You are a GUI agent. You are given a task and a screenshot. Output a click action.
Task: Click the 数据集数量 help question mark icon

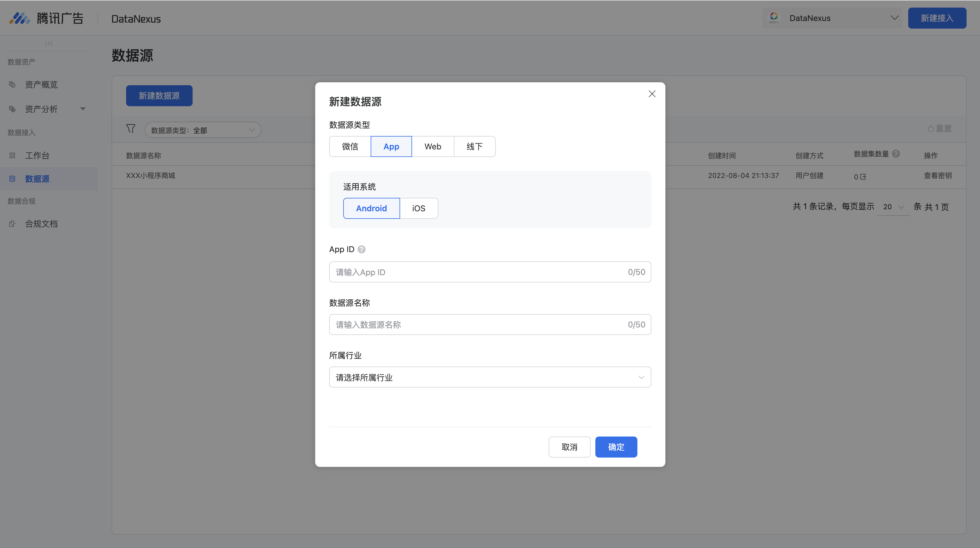click(896, 154)
